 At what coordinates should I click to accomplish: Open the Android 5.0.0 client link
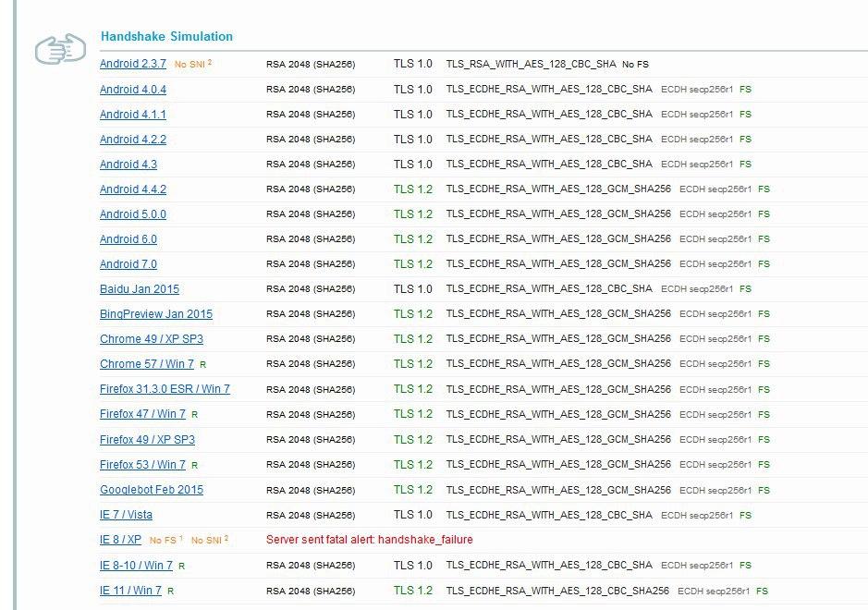pos(133,213)
